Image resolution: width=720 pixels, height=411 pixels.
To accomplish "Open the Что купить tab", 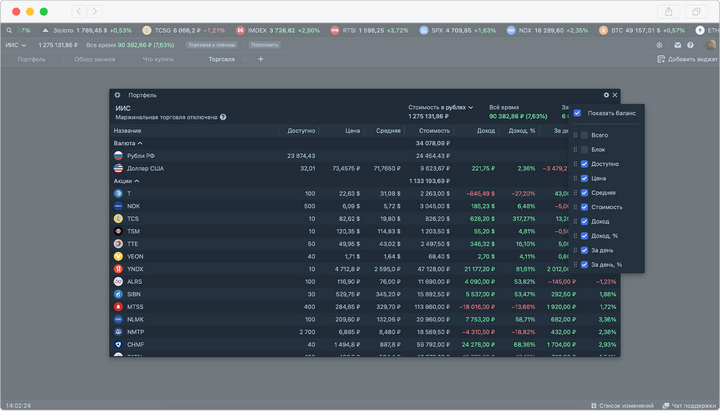I will (x=158, y=59).
